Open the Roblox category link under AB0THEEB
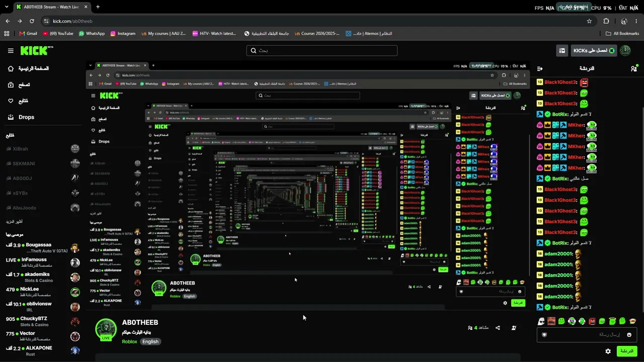The width and height of the screenshot is (644, 362). [x=129, y=342]
